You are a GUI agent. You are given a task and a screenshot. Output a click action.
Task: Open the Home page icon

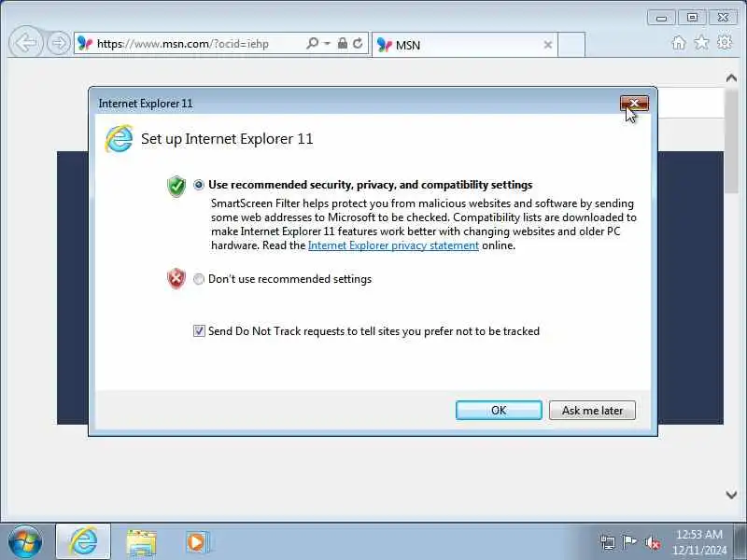[x=679, y=43]
